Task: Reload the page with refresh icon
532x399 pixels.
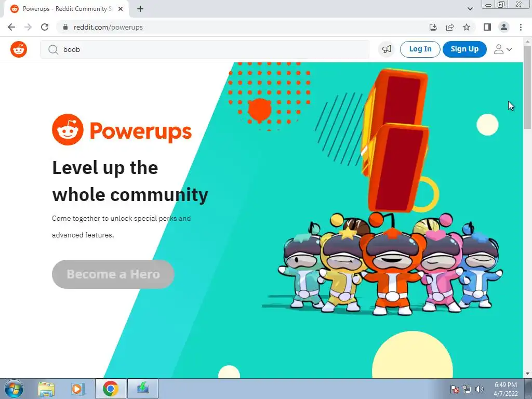Action: pyautogui.click(x=45, y=27)
